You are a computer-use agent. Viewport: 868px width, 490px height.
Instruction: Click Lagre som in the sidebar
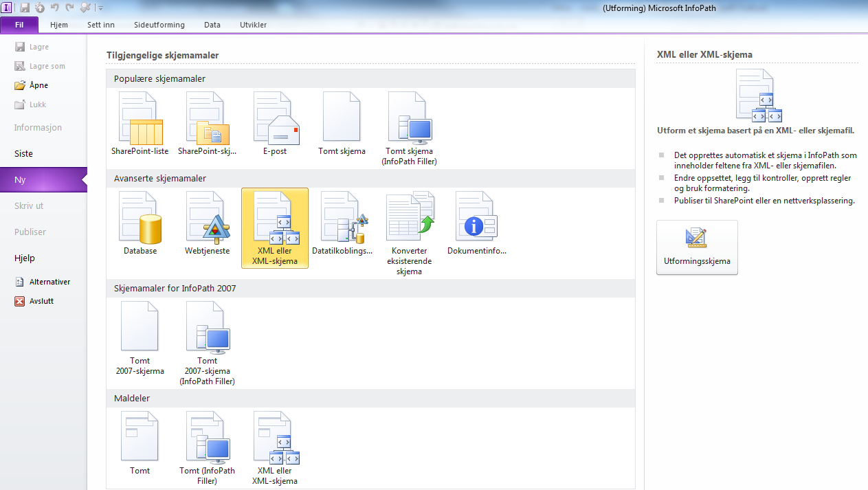point(39,66)
